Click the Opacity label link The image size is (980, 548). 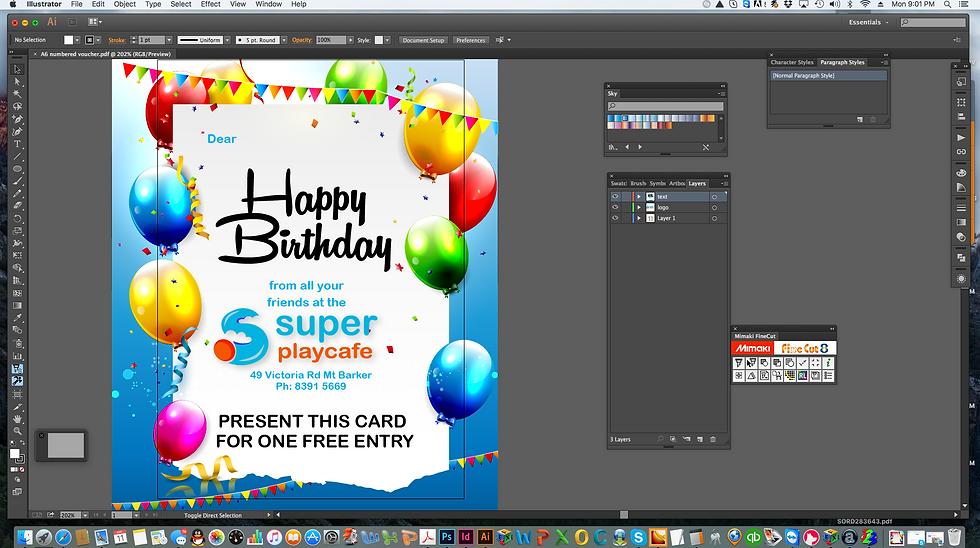click(302, 40)
